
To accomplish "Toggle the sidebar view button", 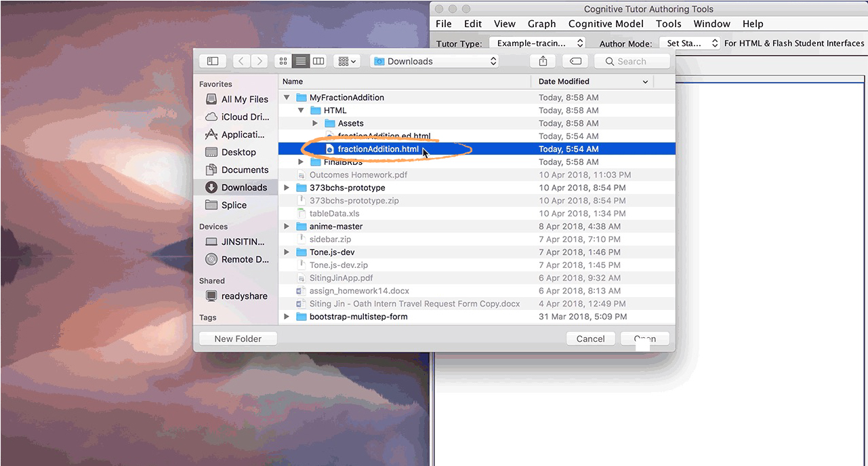I will pos(212,61).
